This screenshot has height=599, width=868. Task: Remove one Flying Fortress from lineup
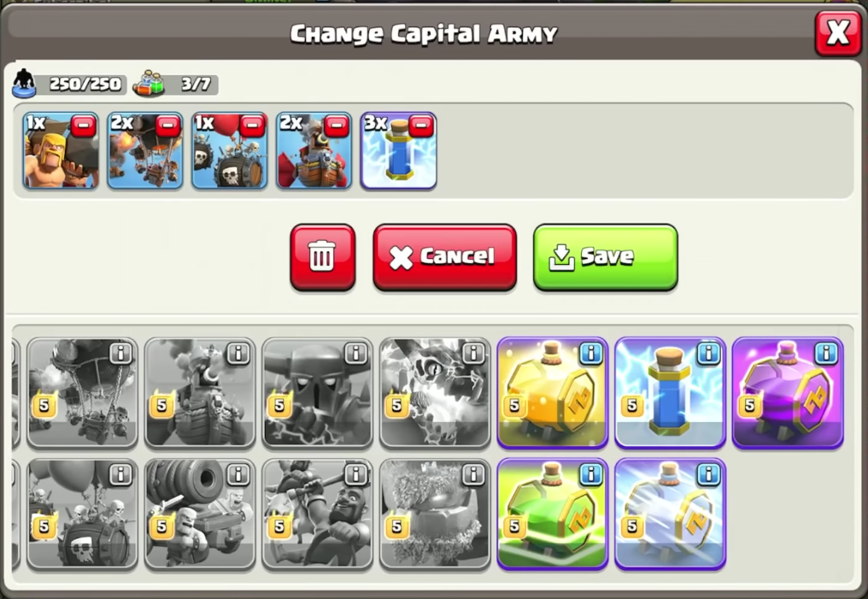[337, 126]
